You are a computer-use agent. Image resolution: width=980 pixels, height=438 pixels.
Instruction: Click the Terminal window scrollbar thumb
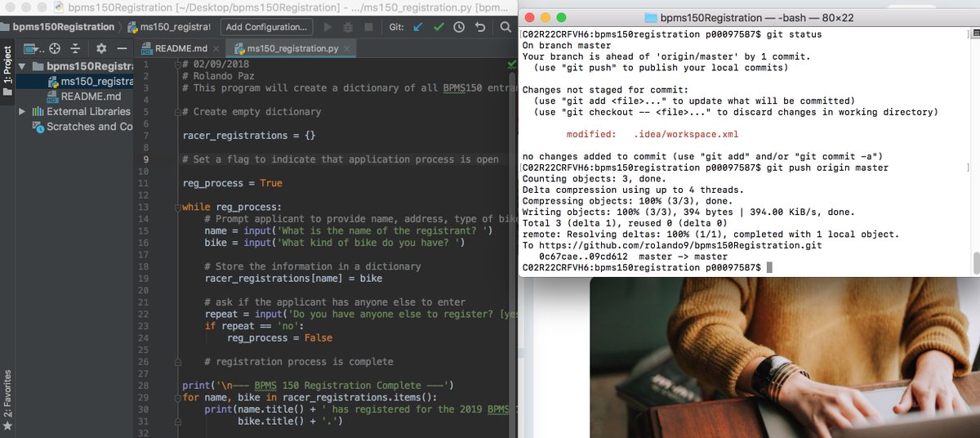pyautogui.click(x=975, y=263)
